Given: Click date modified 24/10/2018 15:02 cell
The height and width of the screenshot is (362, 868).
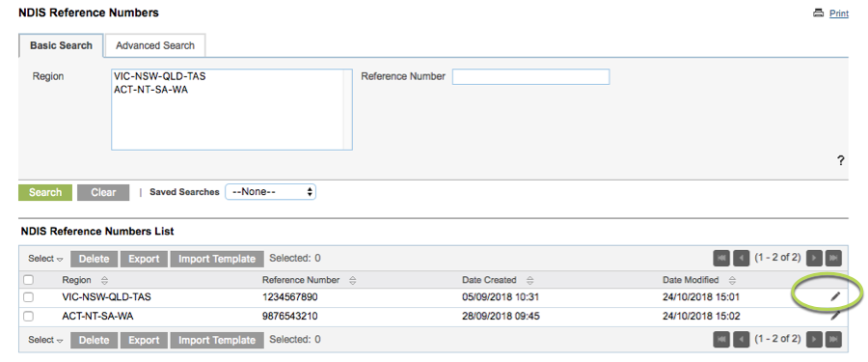Looking at the screenshot, I should pos(701,317).
